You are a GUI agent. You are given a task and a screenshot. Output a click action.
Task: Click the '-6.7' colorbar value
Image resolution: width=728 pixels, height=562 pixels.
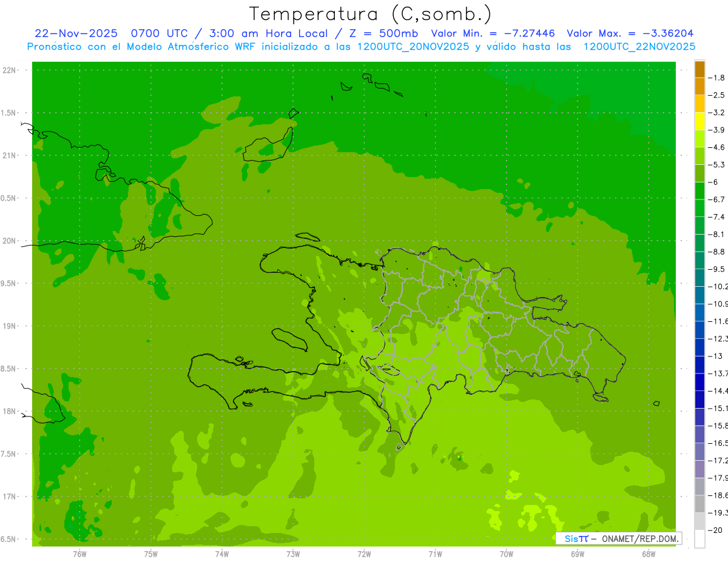tap(717, 199)
